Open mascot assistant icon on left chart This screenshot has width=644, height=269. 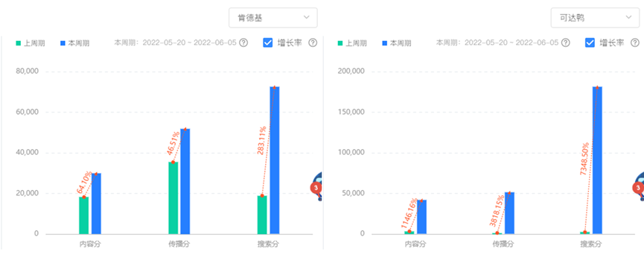(x=317, y=186)
